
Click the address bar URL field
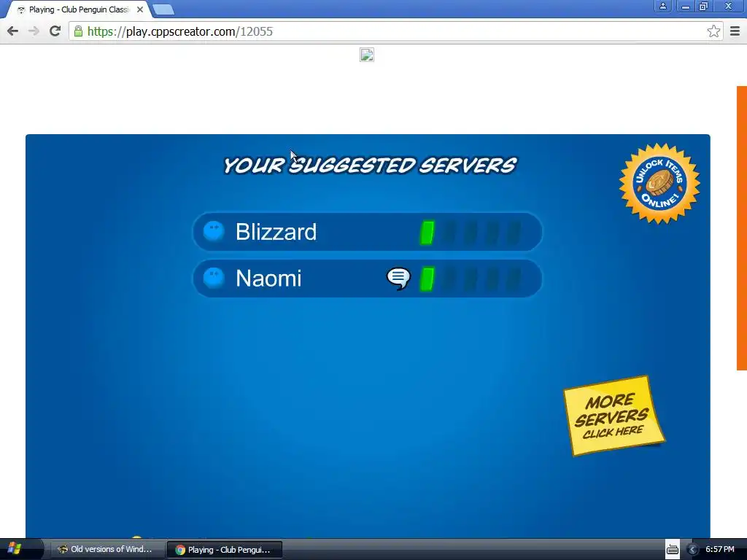tap(395, 31)
